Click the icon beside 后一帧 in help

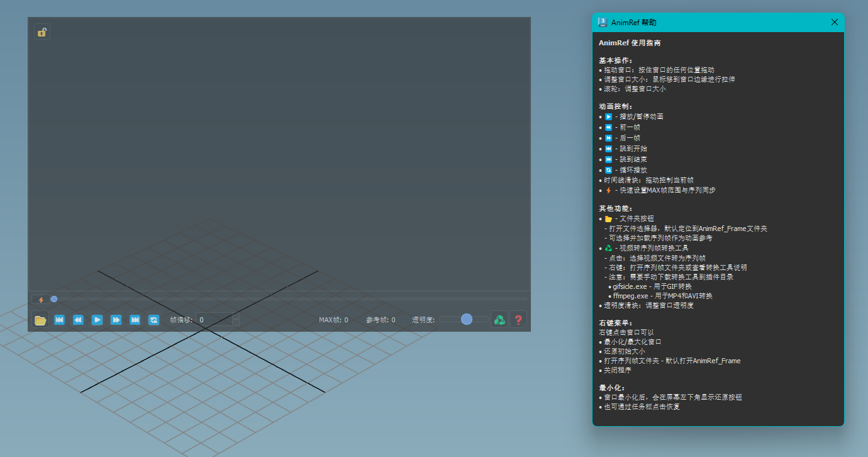pos(608,138)
